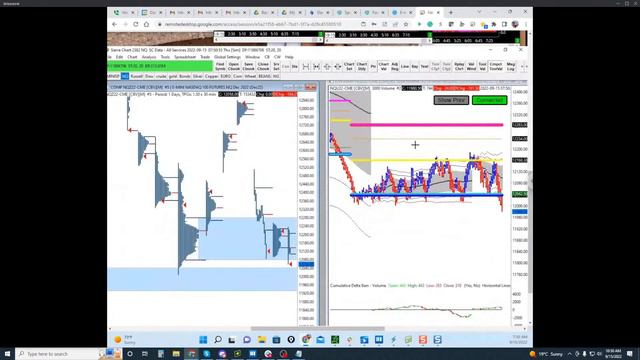Screen dimensions: 640x360
Task: Switch to the Bonds chart tab
Action: [x=185, y=76]
